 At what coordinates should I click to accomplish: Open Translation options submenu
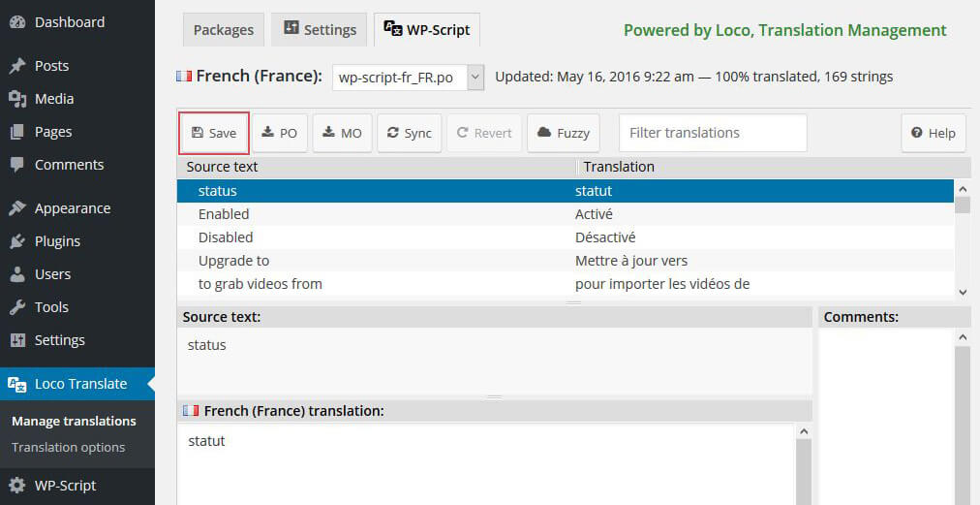point(68,448)
